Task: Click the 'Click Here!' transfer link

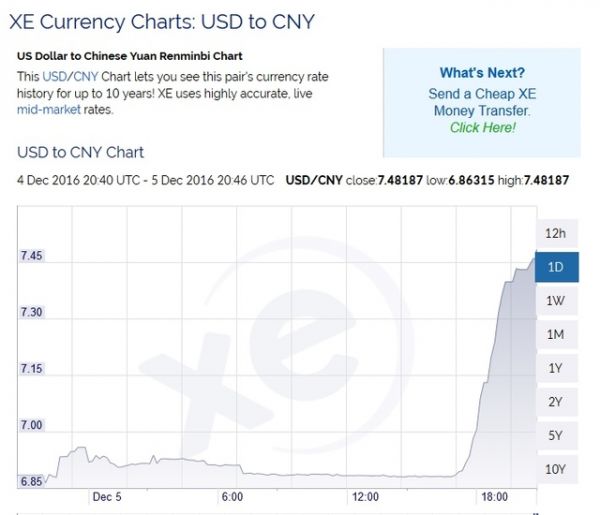Action: [482, 128]
